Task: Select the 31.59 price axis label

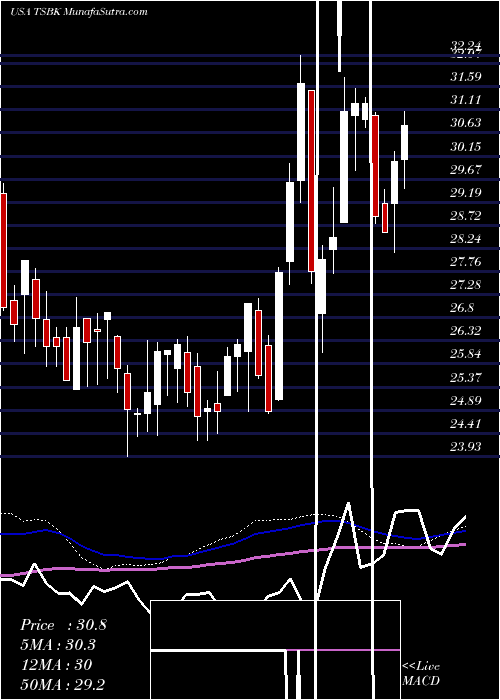Action: coord(466,77)
